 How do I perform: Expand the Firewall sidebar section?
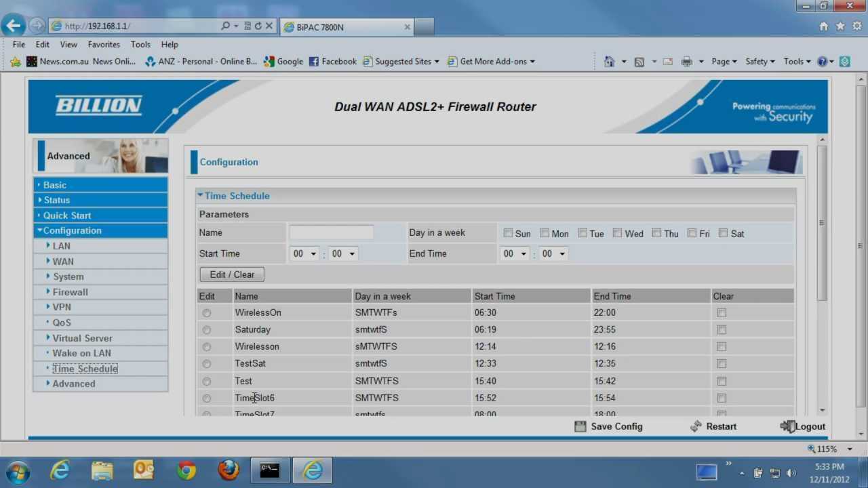(70, 292)
